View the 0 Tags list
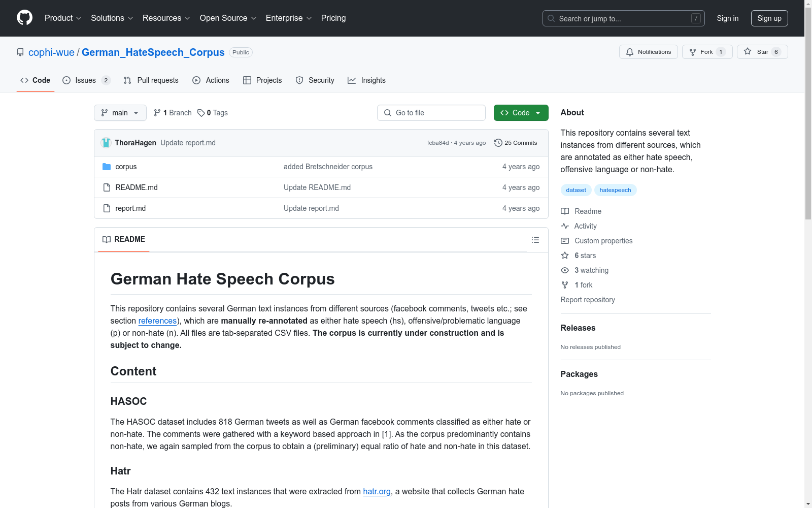This screenshot has width=812, height=508. [x=213, y=113]
